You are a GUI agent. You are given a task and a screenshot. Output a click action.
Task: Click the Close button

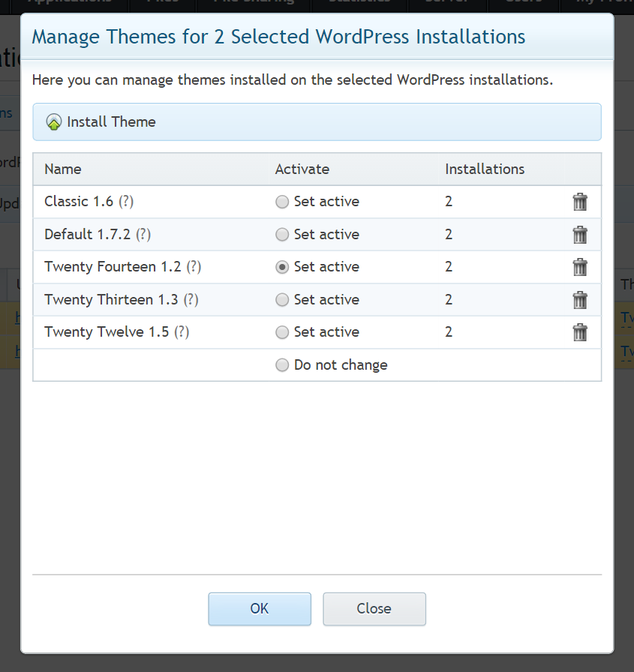[374, 609]
